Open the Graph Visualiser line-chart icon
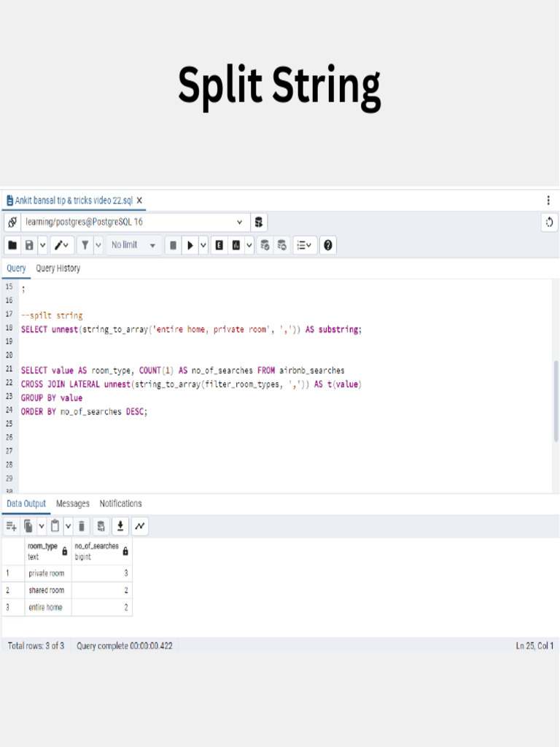Viewport: 560px width, 747px height. (140, 526)
